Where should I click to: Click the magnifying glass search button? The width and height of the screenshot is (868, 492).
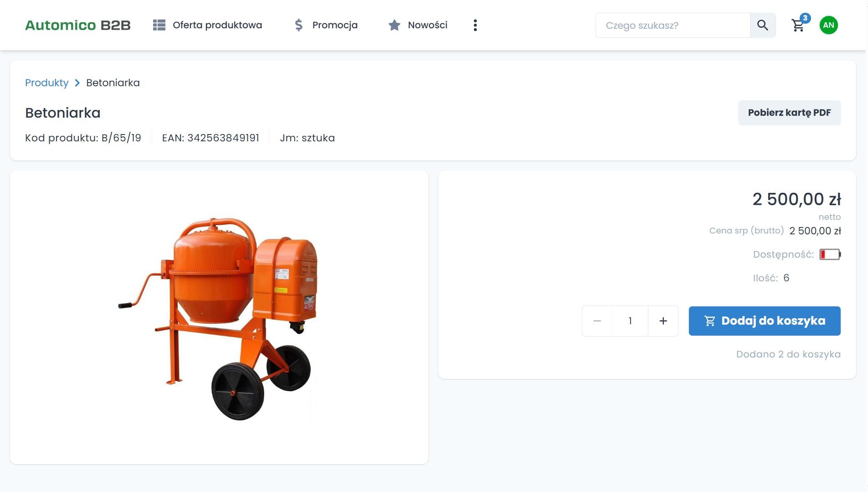(x=763, y=26)
